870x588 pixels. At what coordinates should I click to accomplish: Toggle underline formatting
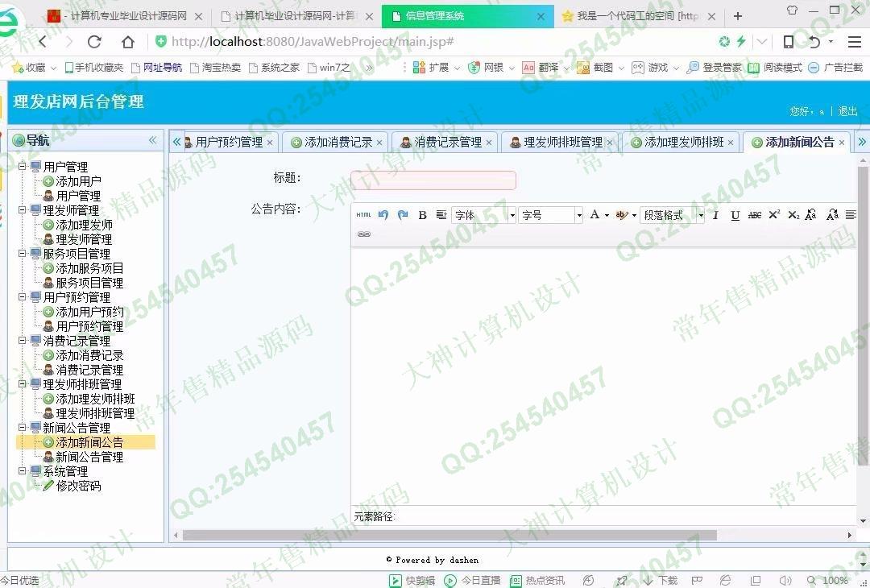click(x=735, y=215)
